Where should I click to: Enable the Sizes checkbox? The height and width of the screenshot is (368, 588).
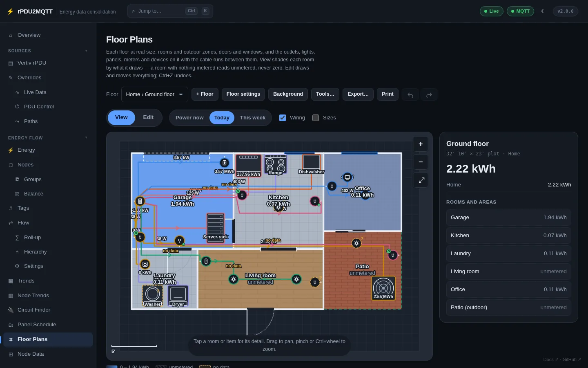pos(316,118)
